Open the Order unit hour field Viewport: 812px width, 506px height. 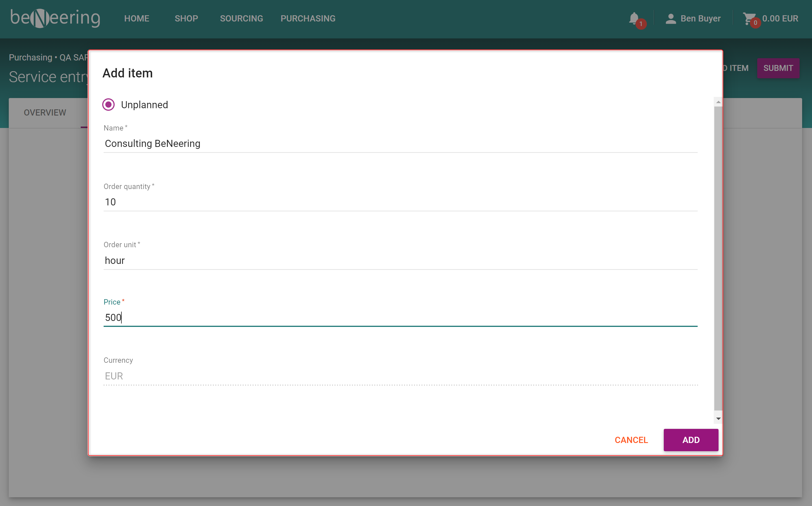click(x=400, y=260)
